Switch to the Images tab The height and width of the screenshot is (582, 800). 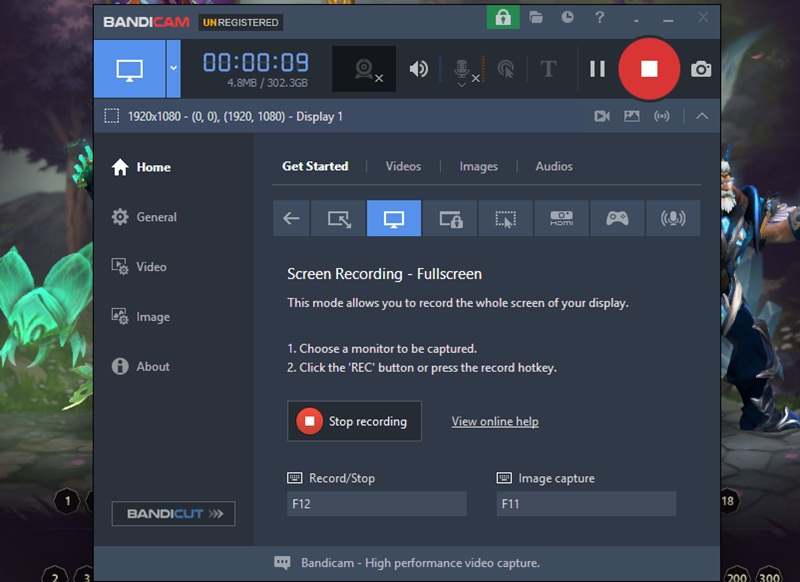(479, 166)
